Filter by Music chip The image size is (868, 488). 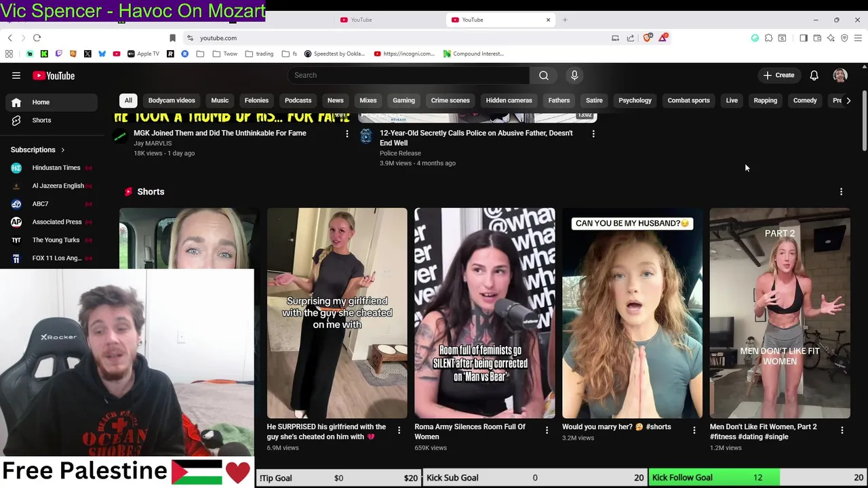click(x=220, y=100)
